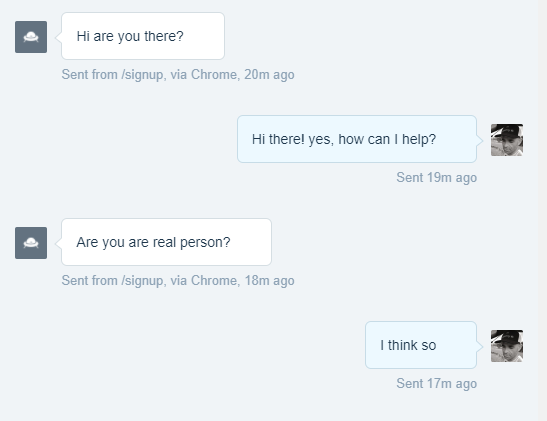
Task: Click "/signup" in the 20m ago message info
Action: pyautogui.click(x=142, y=75)
